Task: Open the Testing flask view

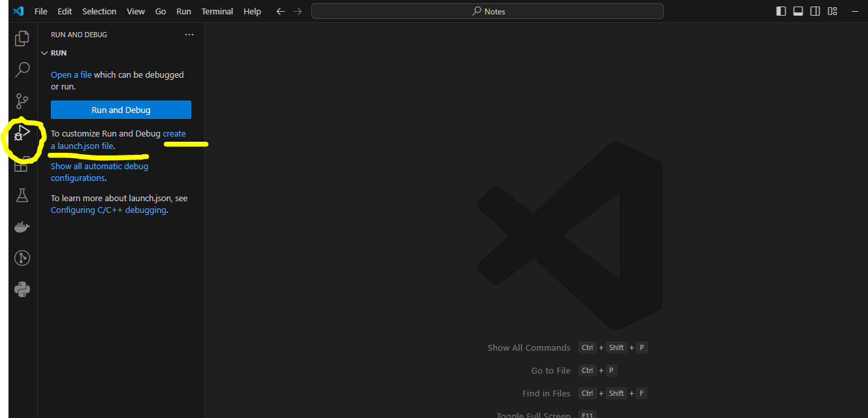Action: (22, 195)
